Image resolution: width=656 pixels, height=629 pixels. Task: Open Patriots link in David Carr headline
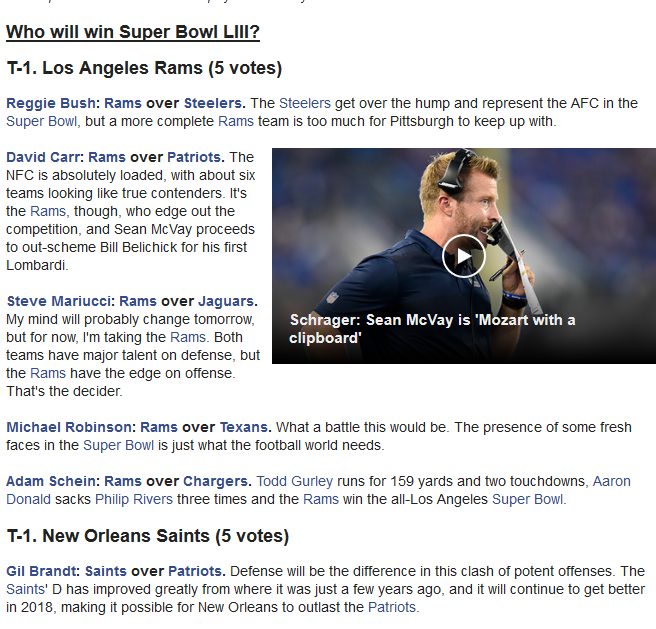coord(194,157)
